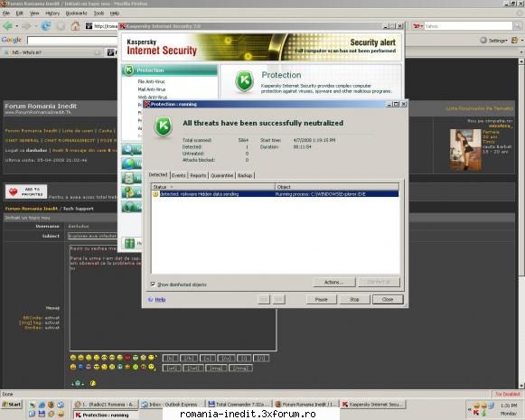Open Web Anti-Virus in Kaspersky sidebar
Viewport: 525px width, 420px height.
click(153, 97)
